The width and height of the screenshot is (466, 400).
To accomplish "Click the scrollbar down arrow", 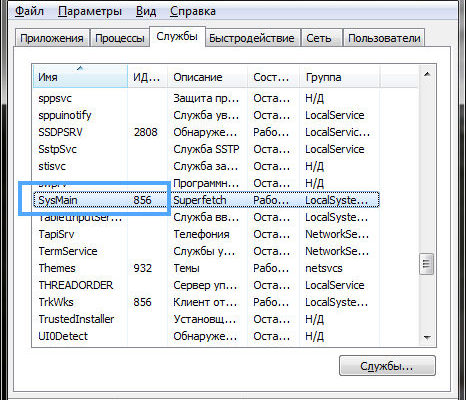I will click(x=427, y=338).
